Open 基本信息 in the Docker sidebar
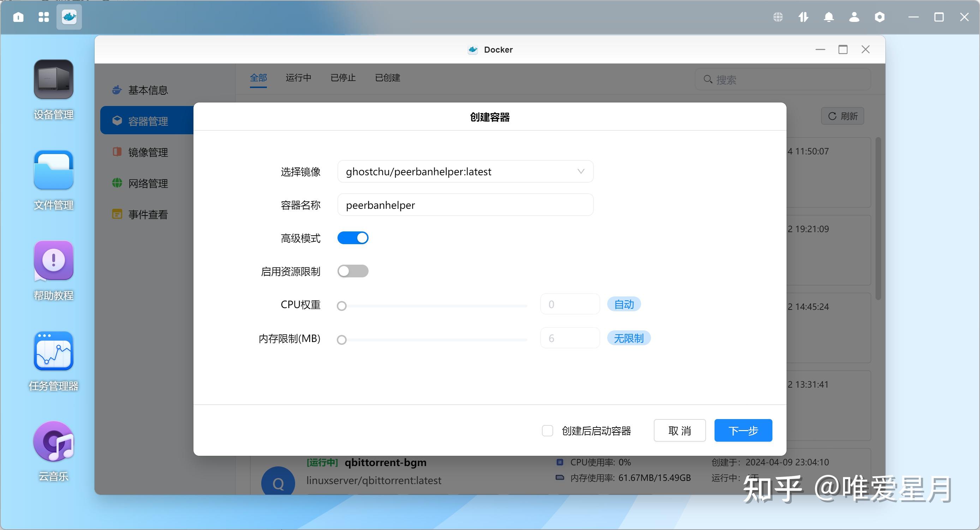This screenshot has width=980, height=530. [x=148, y=90]
